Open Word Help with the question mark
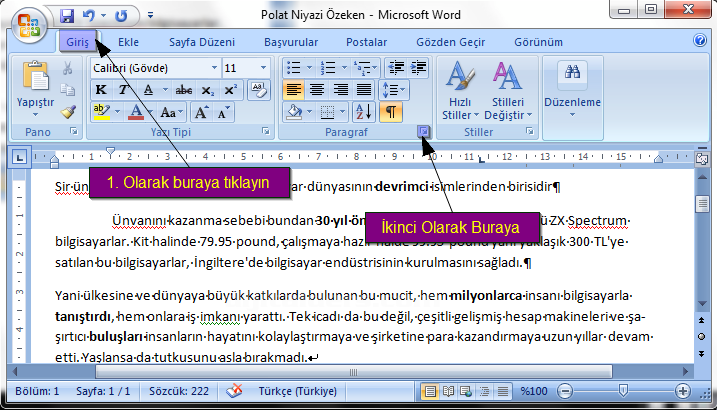 click(x=700, y=40)
